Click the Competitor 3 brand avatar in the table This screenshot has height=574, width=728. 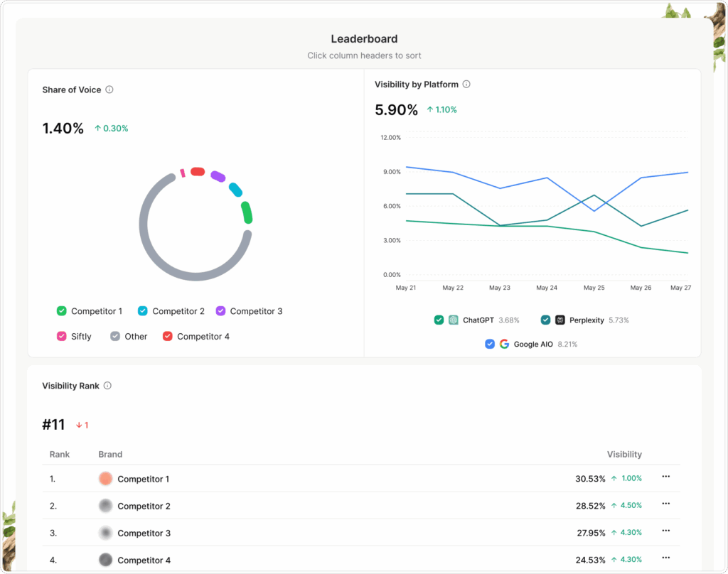pos(106,533)
